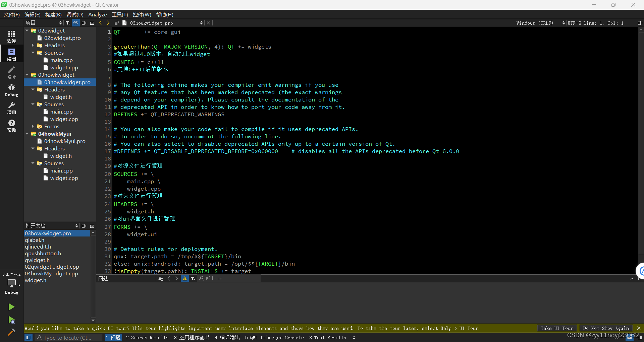Image resolution: width=644 pixels, height=342 pixels.
Task: Open the filter icon in project panel
Action: tap(68, 22)
